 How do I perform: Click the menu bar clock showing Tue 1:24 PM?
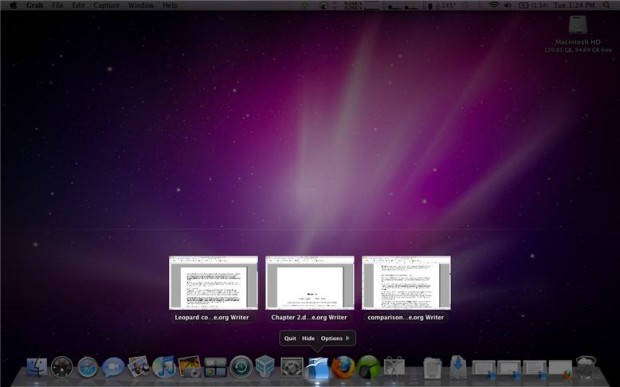coord(574,5)
